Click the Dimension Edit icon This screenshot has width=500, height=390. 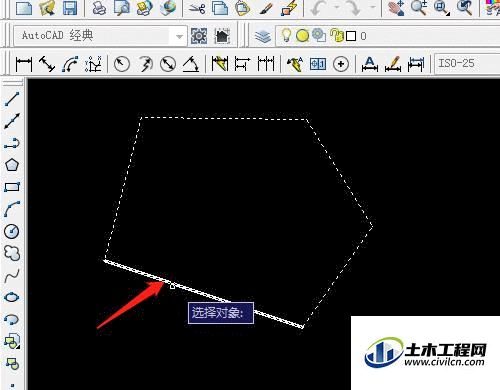click(369, 64)
